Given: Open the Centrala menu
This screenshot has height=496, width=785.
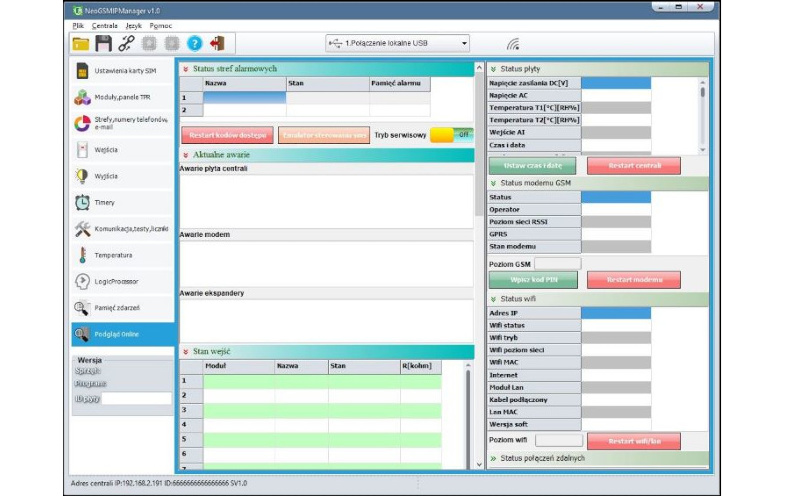Looking at the screenshot, I should point(105,26).
